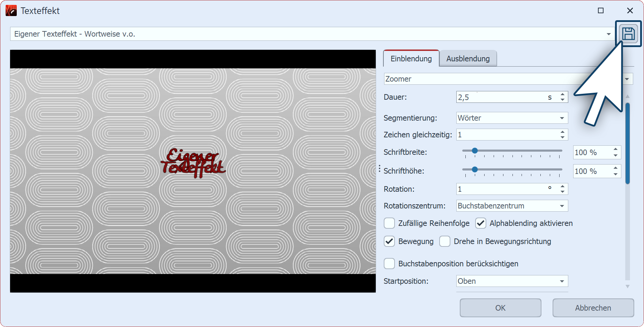The image size is (644, 327).
Task: Decrease Zeichen gleichzeitig with down arrow
Action: [x=562, y=137]
